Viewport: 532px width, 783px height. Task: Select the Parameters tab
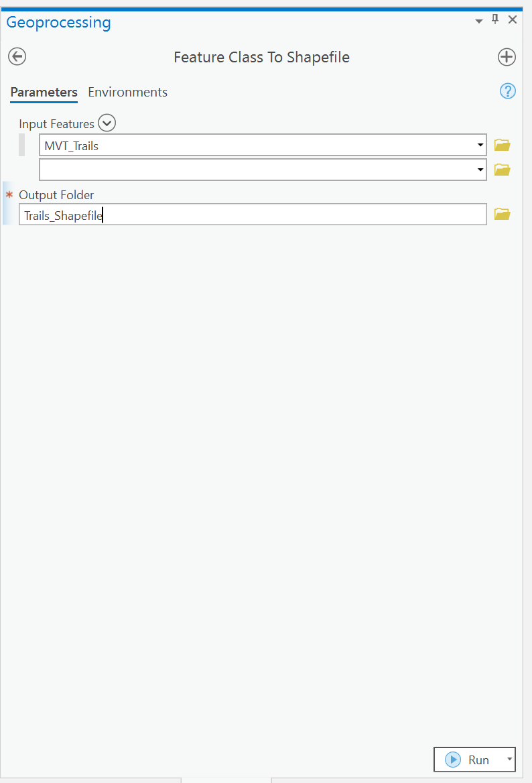44,92
